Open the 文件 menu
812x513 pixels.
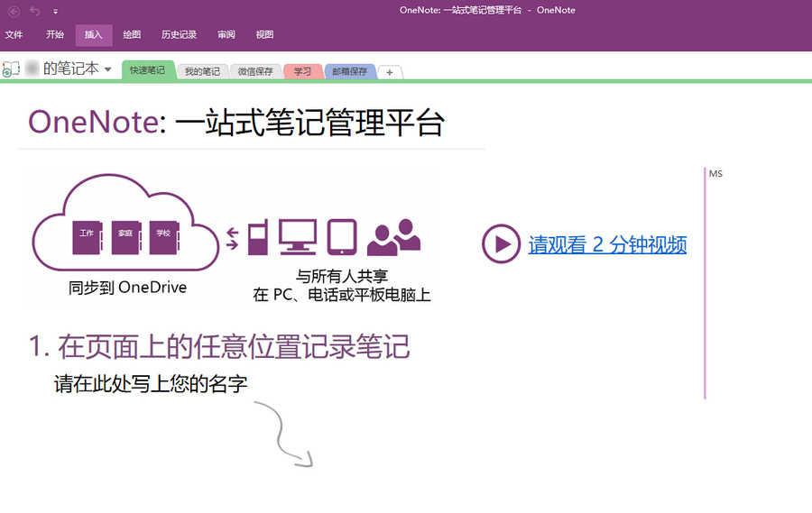tap(14, 34)
